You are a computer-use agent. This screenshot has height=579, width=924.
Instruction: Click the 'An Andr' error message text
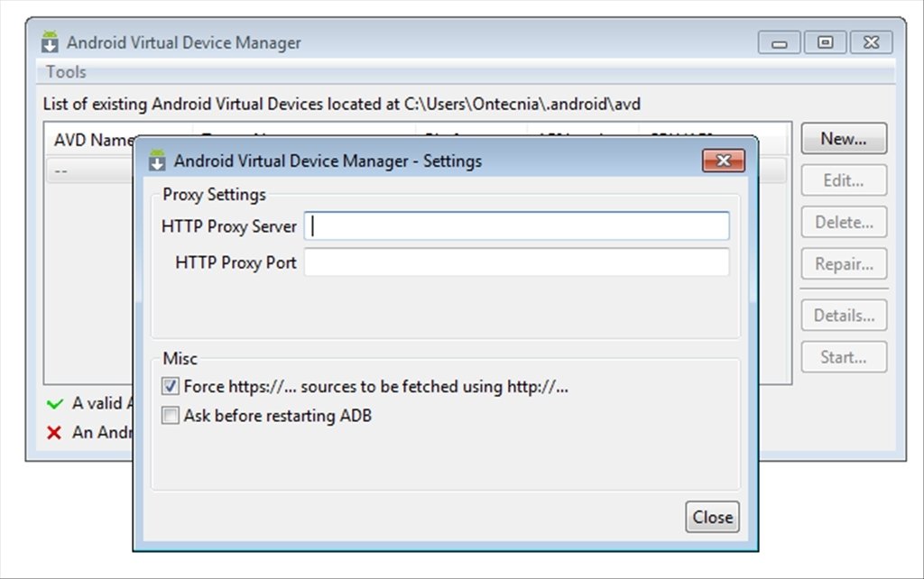click(103, 432)
